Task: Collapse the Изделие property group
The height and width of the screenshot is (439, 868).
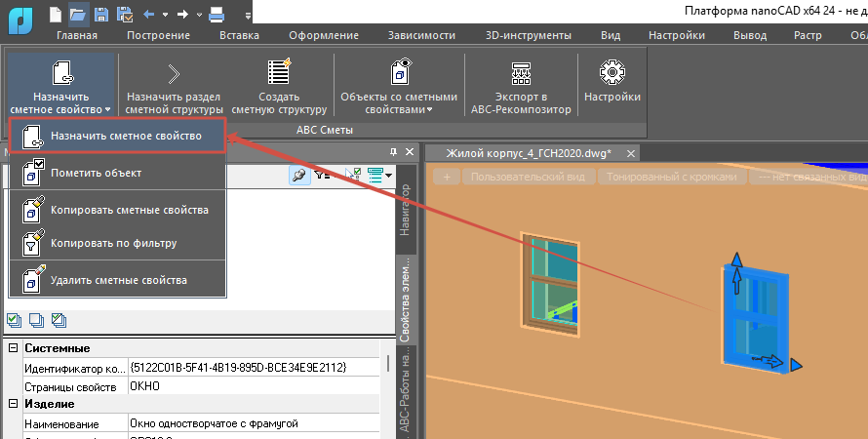Action: coord(13,404)
